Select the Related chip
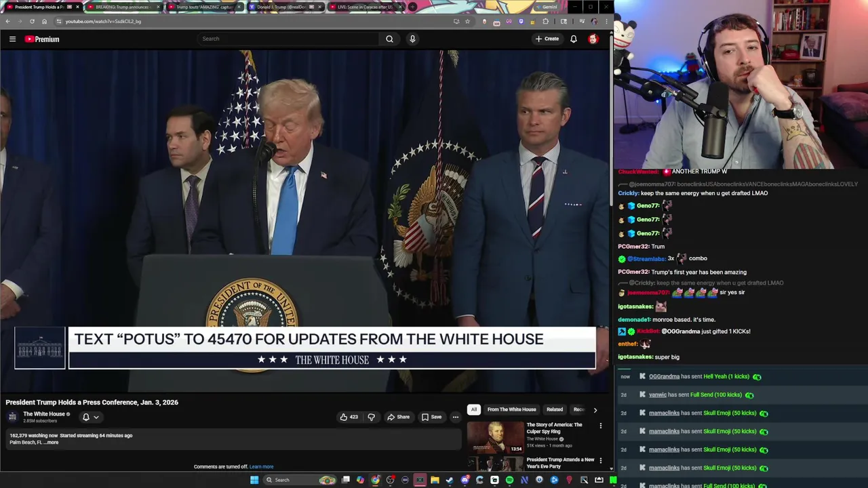The width and height of the screenshot is (868, 488). tap(555, 409)
